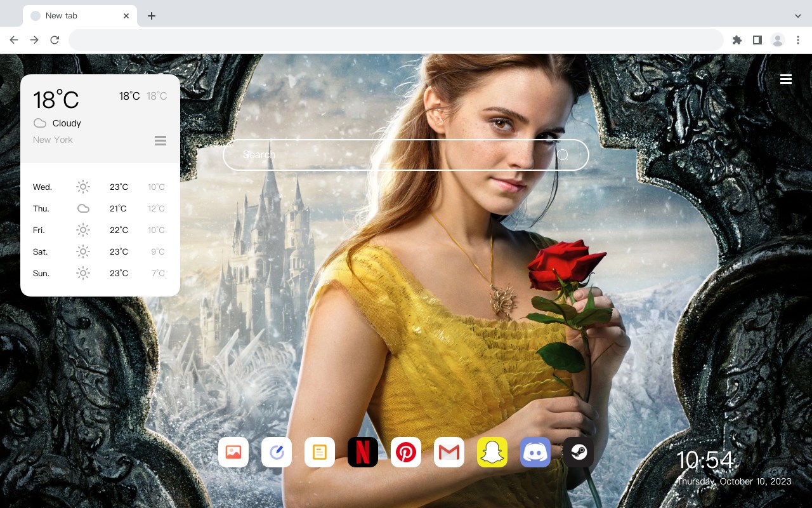Screen dimensions: 812x508
Task: Click into the page's Search field
Action: [x=406, y=155]
